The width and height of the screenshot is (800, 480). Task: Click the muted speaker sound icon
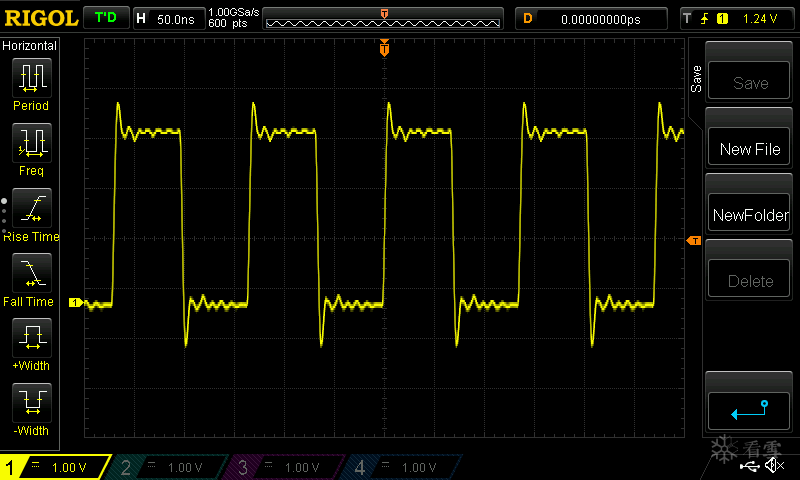coord(774,465)
